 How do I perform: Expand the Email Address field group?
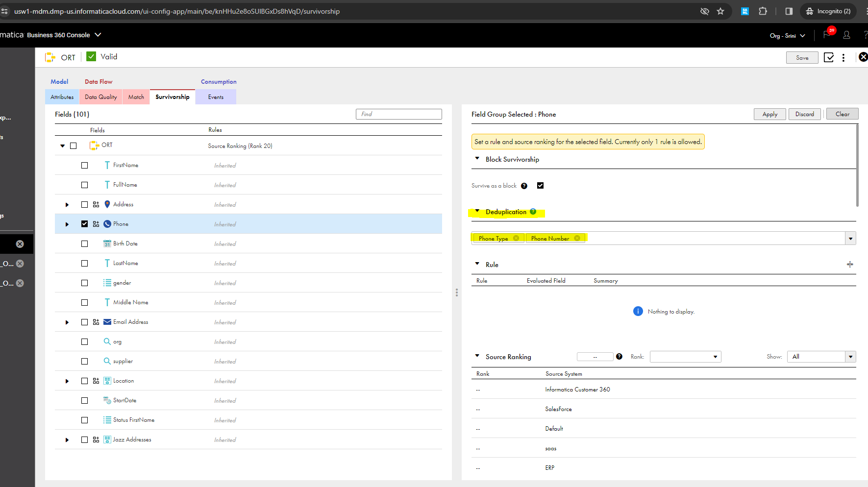tap(67, 322)
